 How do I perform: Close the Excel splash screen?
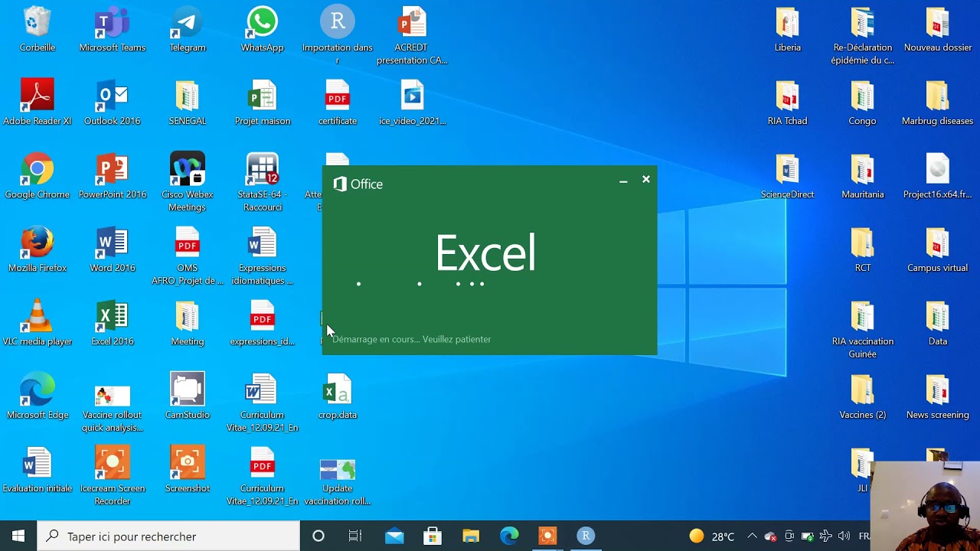pos(646,179)
